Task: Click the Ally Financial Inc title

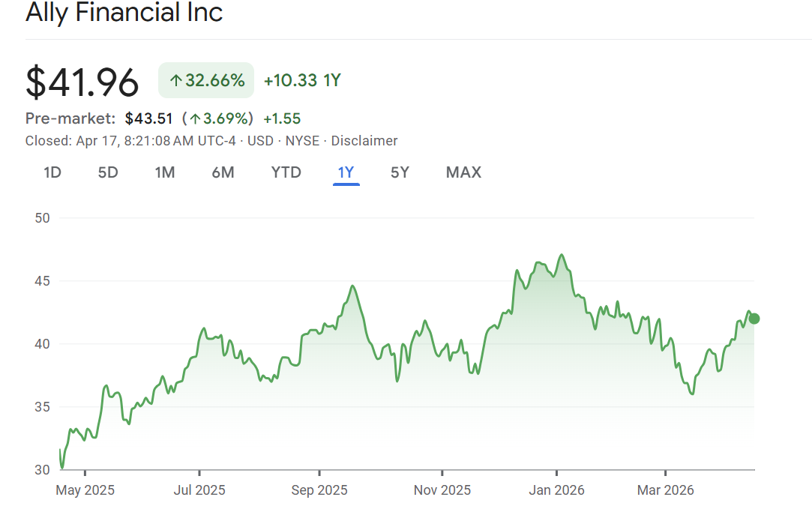Action: coord(124,13)
